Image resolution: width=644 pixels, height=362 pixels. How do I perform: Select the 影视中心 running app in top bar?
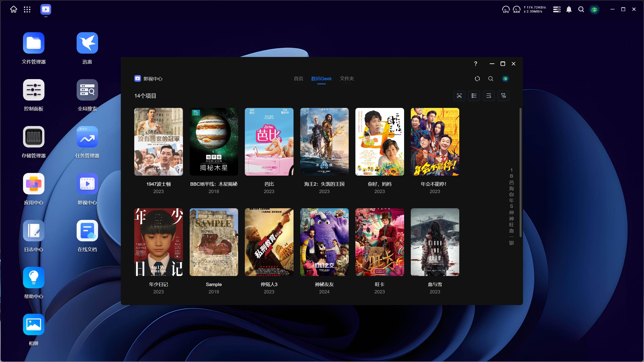46,10
